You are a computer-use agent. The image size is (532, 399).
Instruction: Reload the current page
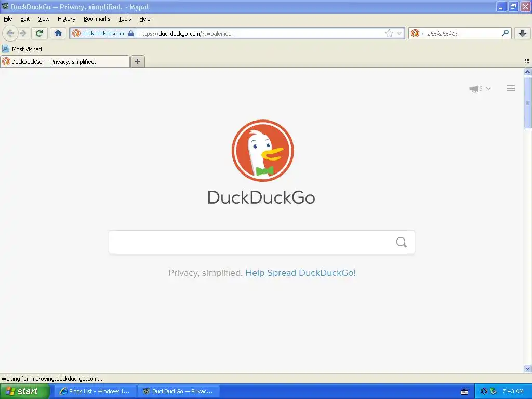click(x=39, y=33)
